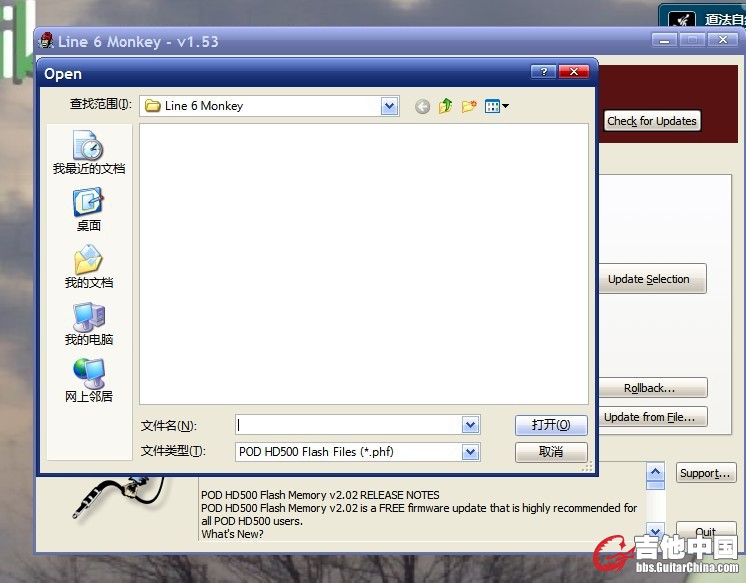This screenshot has height=583, width=746.
Task: Open 我最近的文档 recent documents
Action: (89, 152)
